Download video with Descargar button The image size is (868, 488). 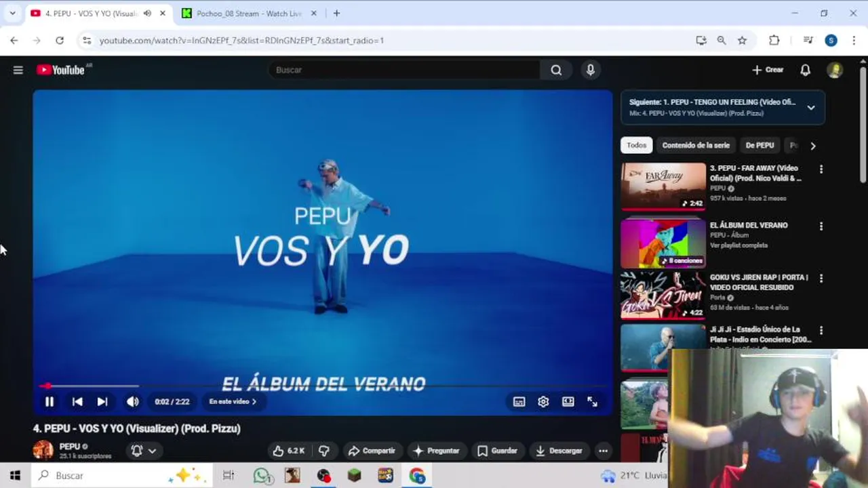559,451
